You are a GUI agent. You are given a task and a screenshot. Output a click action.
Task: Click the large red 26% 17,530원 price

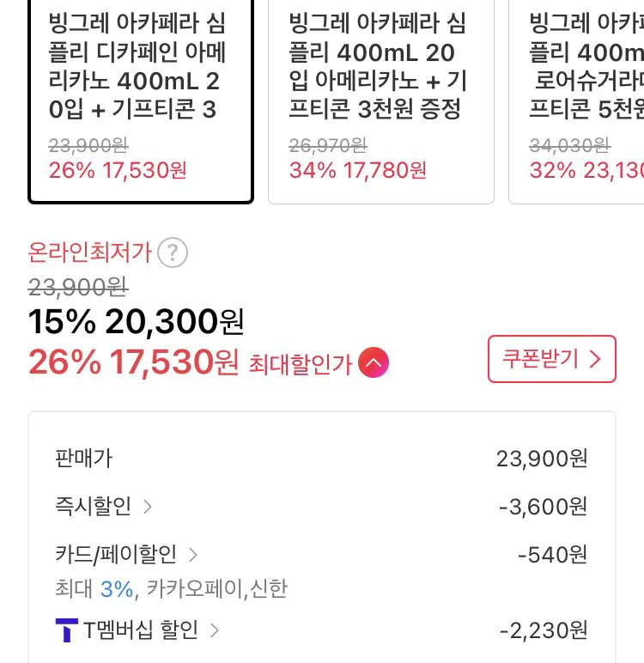tap(134, 362)
